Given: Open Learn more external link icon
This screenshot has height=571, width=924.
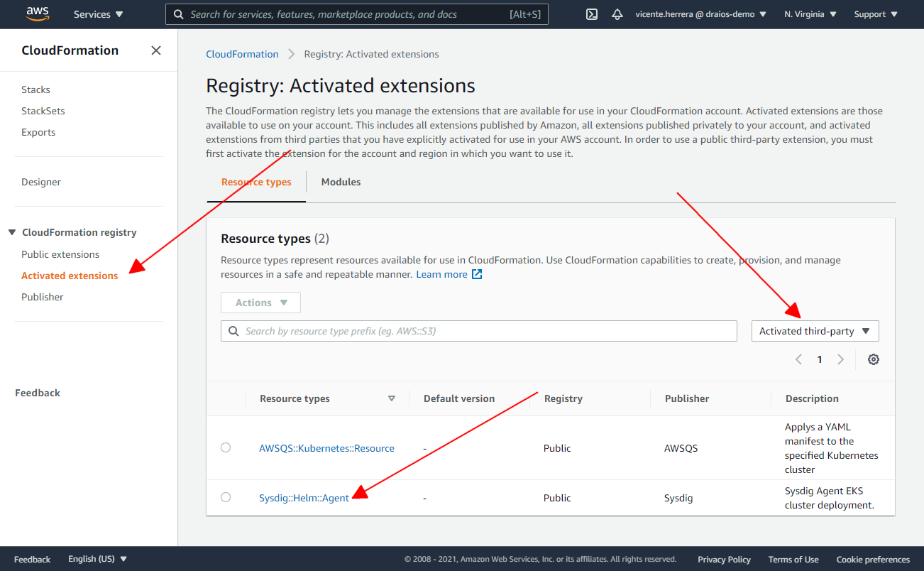Looking at the screenshot, I should (x=477, y=274).
